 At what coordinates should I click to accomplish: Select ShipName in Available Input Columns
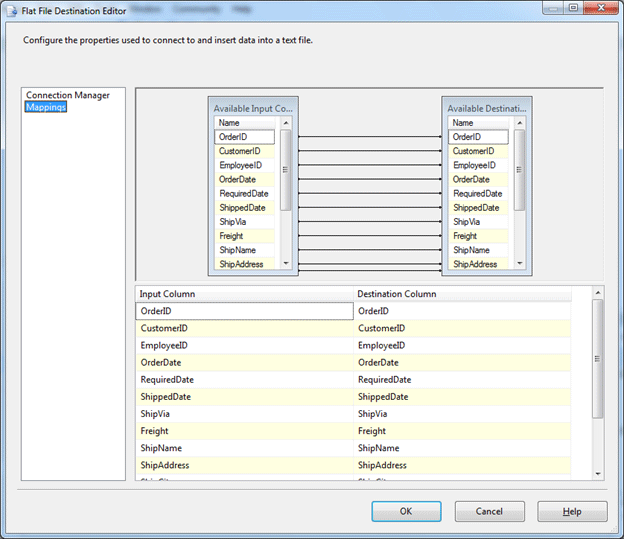coord(244,250)
